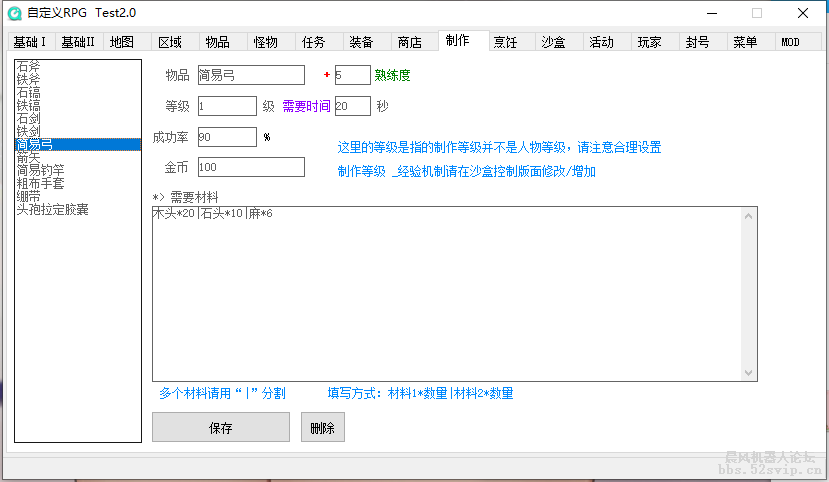Pick 粗布手套 in the crafting list
Screen dimensions: 829x482
(41, 183)
